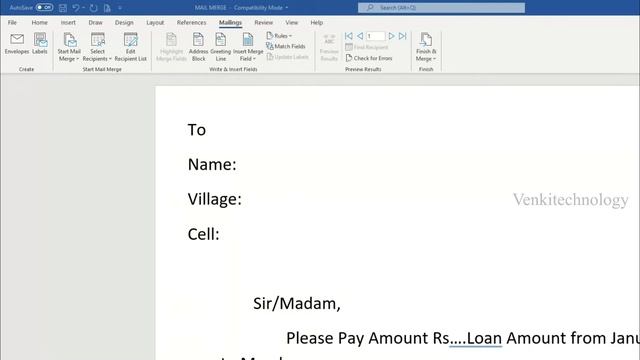Click the word 'To' in the document
Image resolution: width=640 pixels, height=360 pixels.
[197, 130]
